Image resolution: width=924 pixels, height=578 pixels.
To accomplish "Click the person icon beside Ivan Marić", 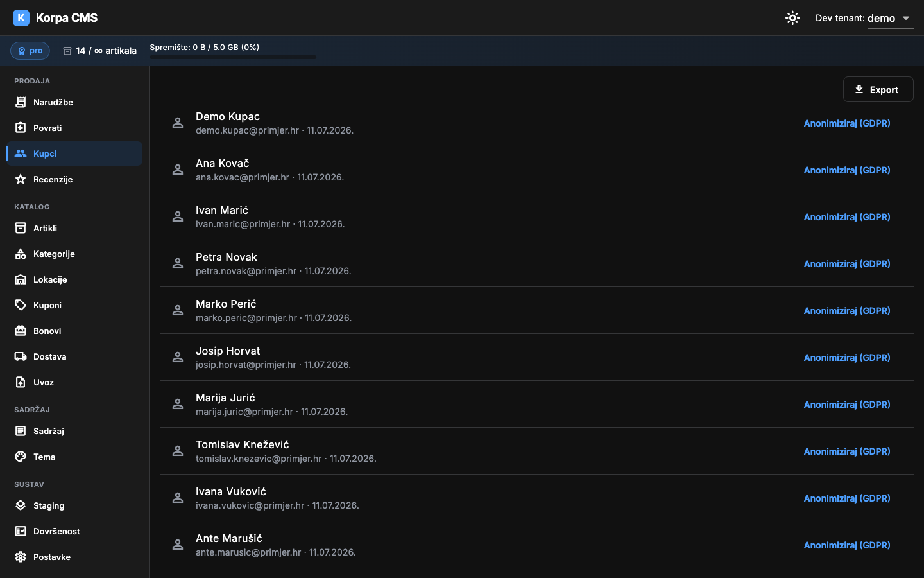I will [x=178, y=216].
